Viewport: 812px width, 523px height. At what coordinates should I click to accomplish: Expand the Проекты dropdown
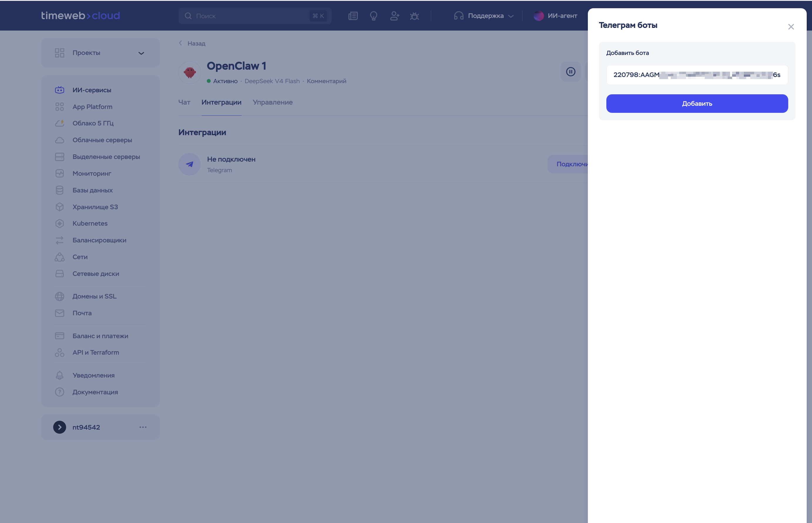(141, 53)
